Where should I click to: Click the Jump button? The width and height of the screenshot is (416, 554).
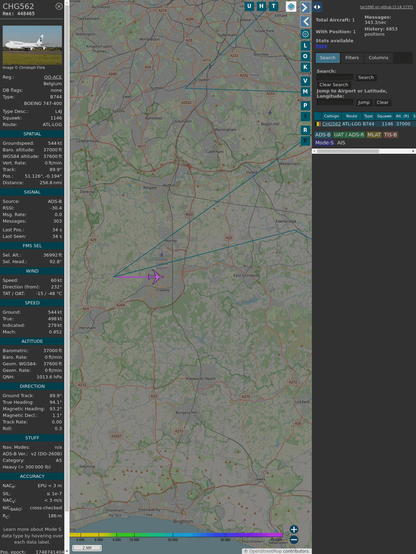coord(364,102)
